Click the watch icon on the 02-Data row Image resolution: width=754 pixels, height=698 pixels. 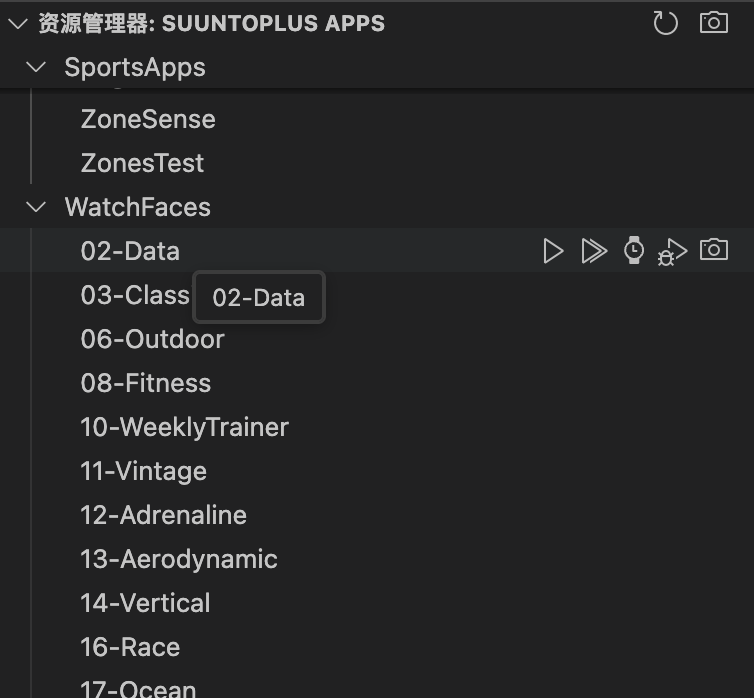(634, 250)
